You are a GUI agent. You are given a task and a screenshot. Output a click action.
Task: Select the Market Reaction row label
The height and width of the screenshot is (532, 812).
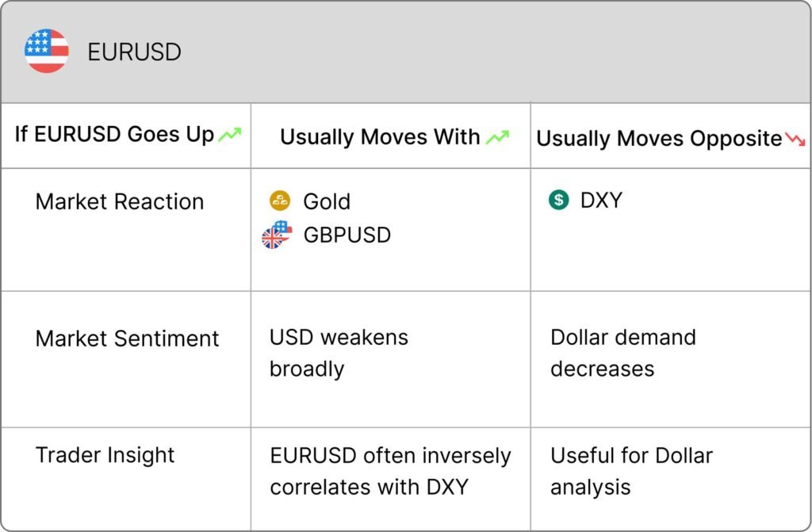120,201
